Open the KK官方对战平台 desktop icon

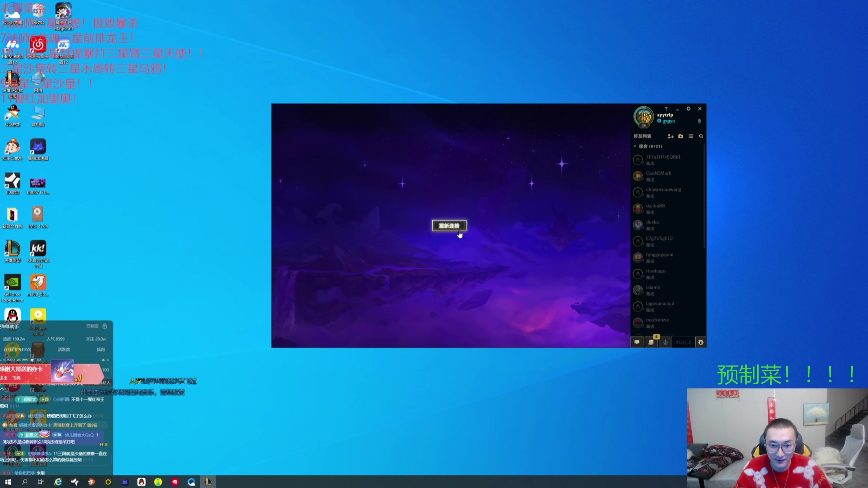coord(38,254)
